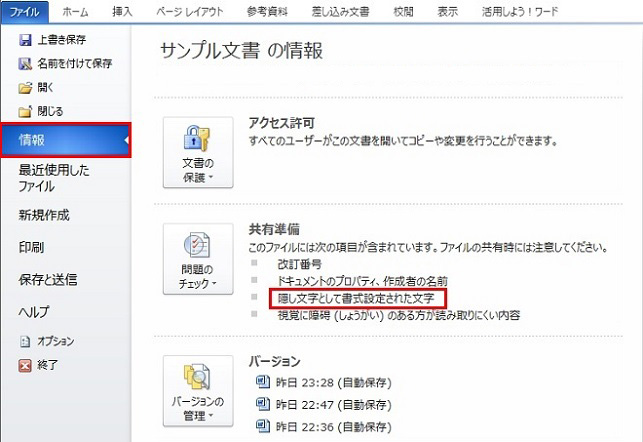The width and height of the screenshot is (643, 442).
Task: Open the 校閲 tab
Action: (x=404, y=12)
